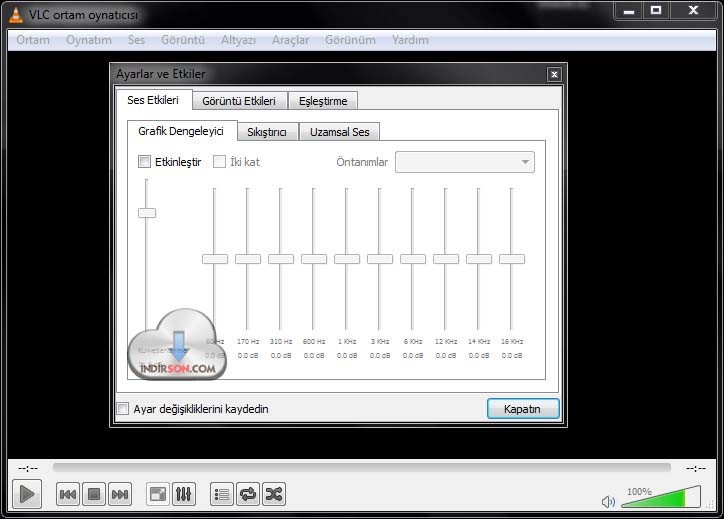Click the Kapatın button
This screenshot has height=519, width=724.
click(x=523, y=409)
